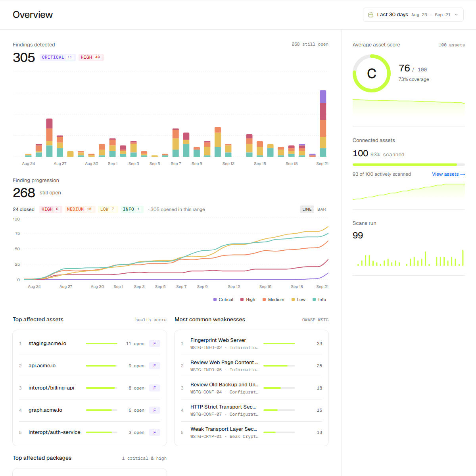Select the HIGH 6 closed badge

click(x=50, y=209)
